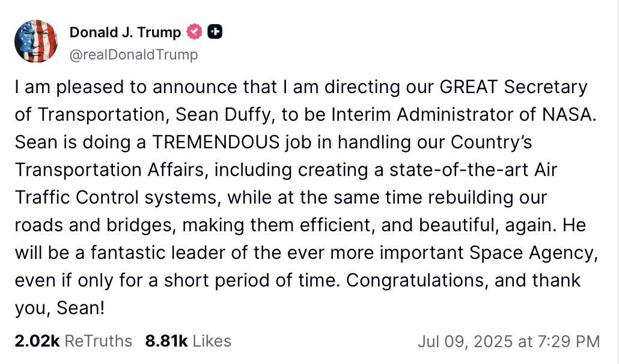The width and height of the screenshot is (619, 364).
Task: Open the @realDonaldTrump handle link
Action: (x=134, y=55)
